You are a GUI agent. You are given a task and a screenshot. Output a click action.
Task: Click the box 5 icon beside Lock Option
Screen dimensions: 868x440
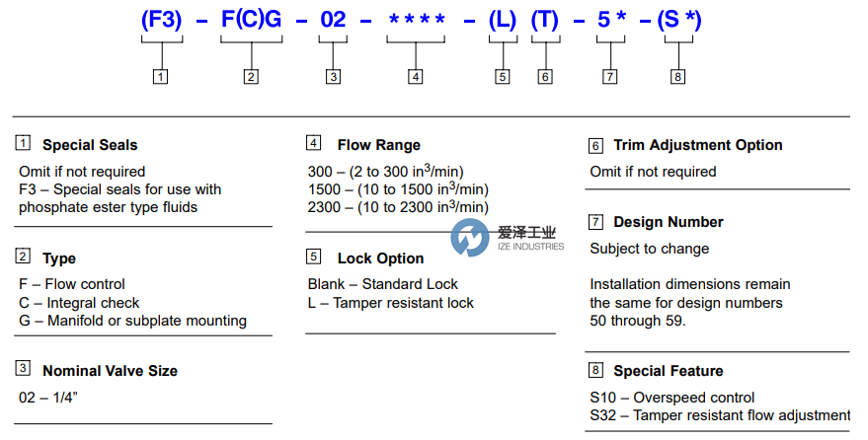(314, 257)
